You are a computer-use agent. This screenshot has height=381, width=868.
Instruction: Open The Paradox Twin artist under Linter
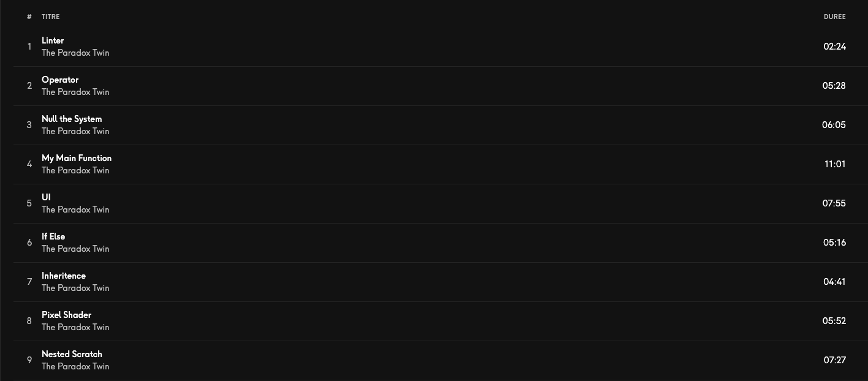tap(75, 53)
